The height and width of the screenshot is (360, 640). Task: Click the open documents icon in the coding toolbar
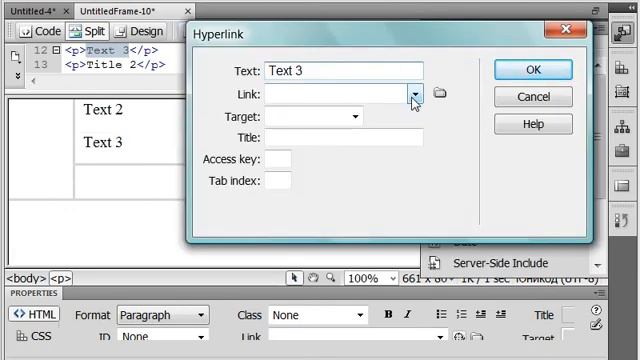[x=15, y=57]
